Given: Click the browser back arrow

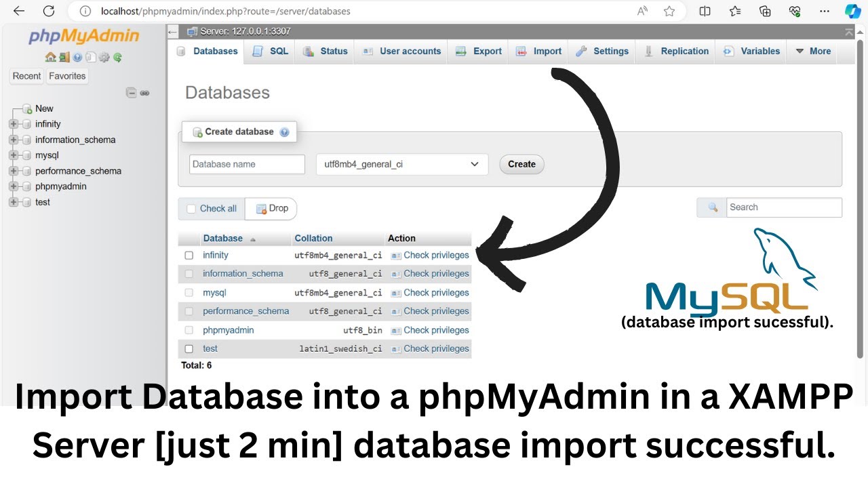Looking at the screenshot, I should (19, 11).
